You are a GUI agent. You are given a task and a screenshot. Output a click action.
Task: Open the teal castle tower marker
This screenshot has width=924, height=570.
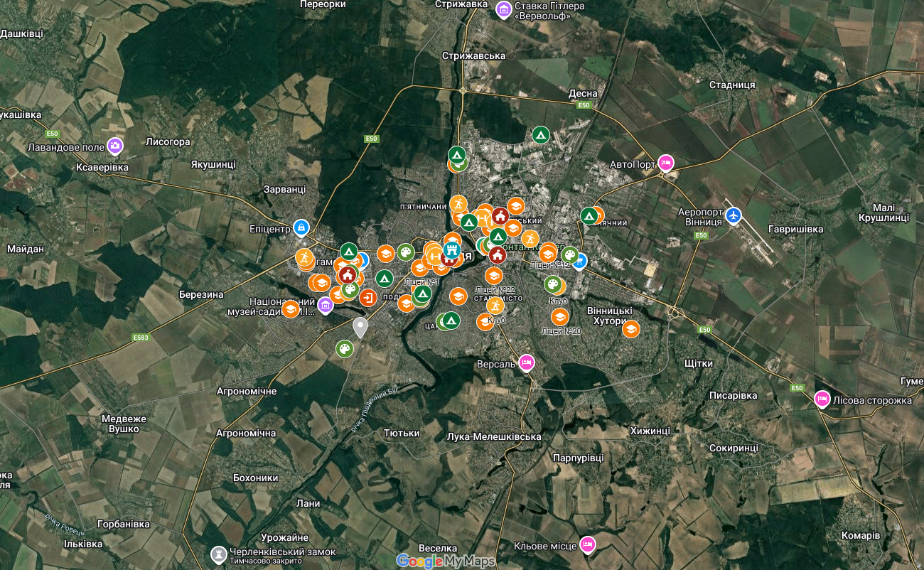click(x=451, y=250)
